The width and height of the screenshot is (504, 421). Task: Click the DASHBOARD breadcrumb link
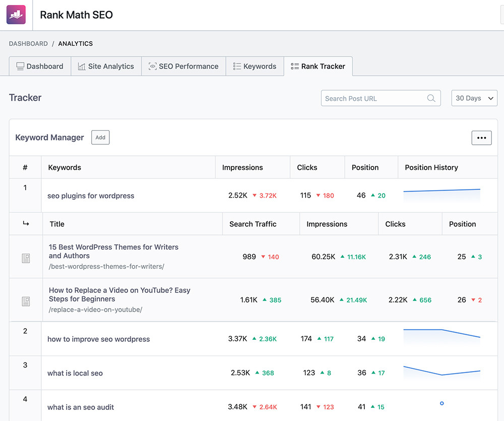(x=28, y=44)
